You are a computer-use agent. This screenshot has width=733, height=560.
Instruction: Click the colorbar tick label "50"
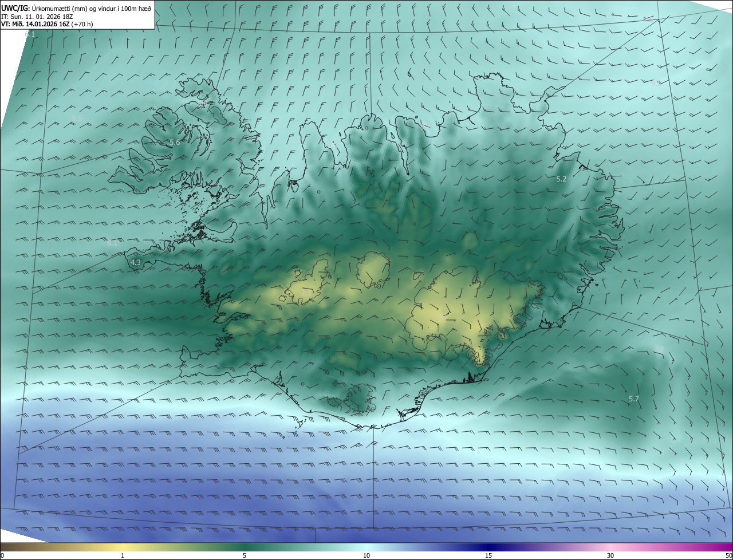[728, 555]
